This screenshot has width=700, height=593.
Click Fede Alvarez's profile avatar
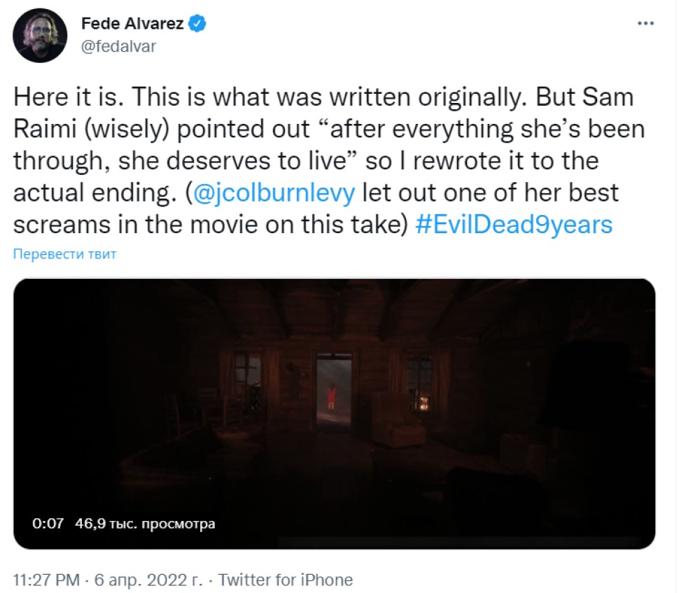pyautogui.click(x=41, y=36)
